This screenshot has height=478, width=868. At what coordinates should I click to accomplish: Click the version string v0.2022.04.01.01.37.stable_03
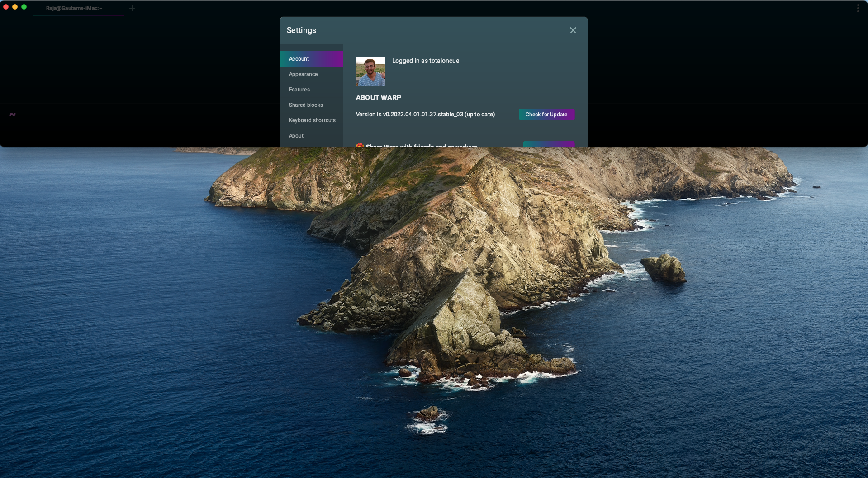[423, 115]
